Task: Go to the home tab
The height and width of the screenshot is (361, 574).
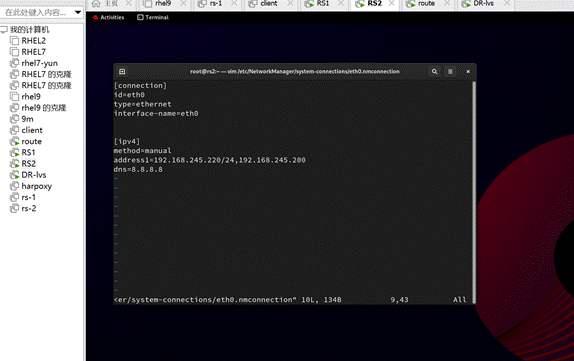Action: pyautogui.click(x=111, y=4)
